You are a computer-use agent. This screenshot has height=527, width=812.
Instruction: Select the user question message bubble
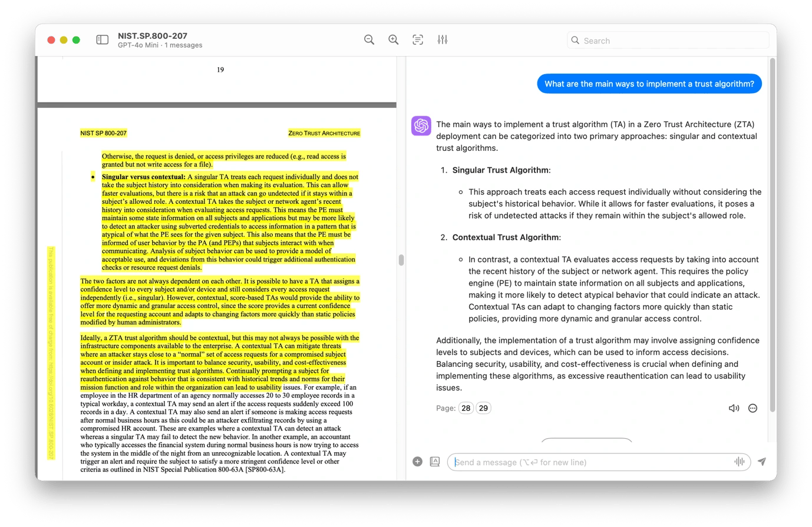[649, 84]
